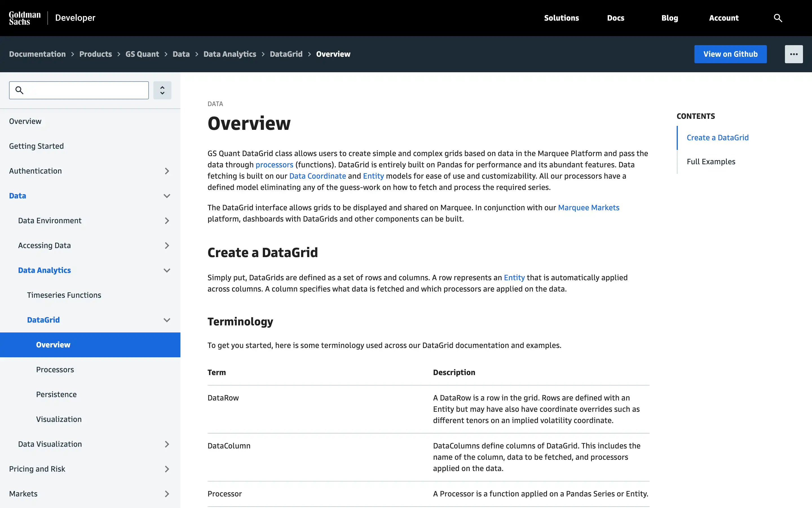Open Accessing Data in sidebar

(x=44, y=246)
